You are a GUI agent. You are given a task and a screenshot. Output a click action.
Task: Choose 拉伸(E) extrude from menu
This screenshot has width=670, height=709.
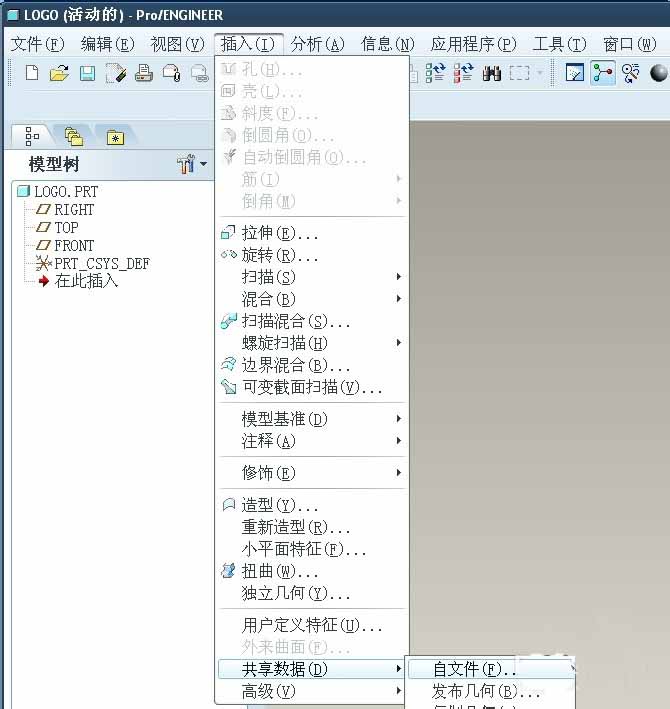[x=312, y=233]
